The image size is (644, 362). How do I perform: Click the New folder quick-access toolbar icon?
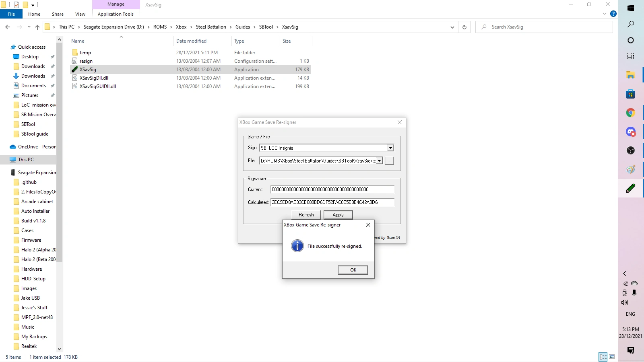(25, 5)
